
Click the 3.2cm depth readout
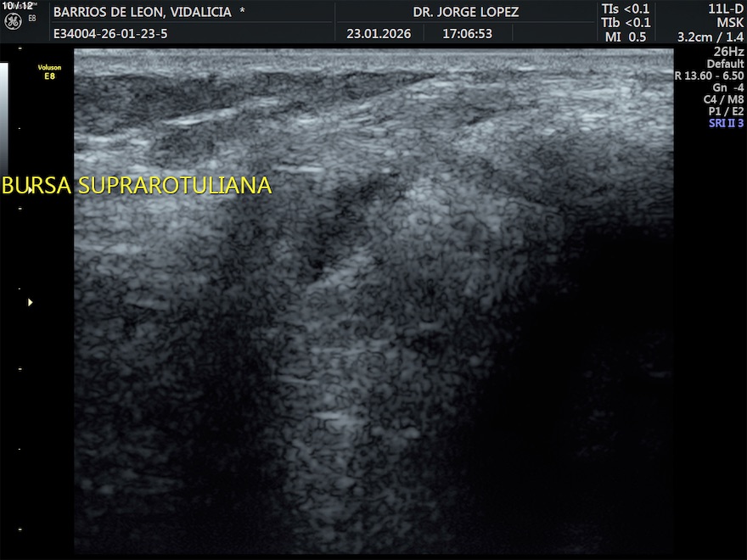tap(693, 37)
